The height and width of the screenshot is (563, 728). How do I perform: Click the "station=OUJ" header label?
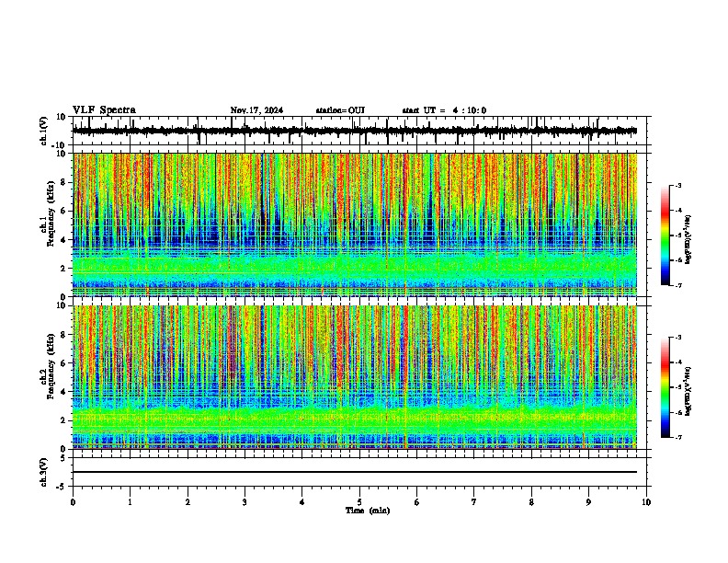[x=340, y=110]
